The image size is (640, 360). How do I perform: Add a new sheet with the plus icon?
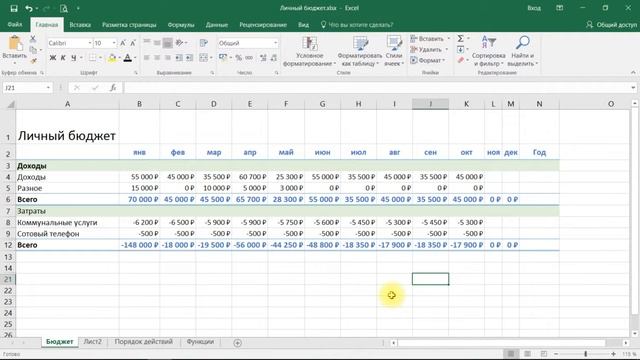tap(238, 343)
